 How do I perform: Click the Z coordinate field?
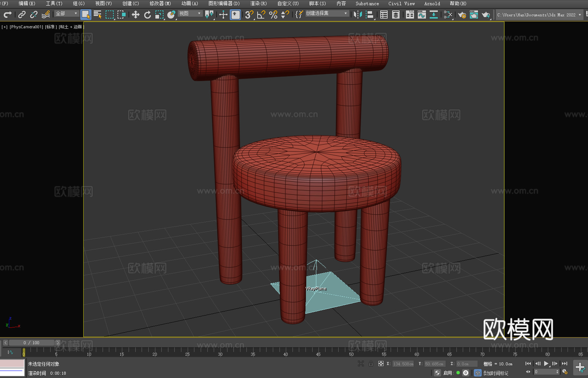(466, 364)
